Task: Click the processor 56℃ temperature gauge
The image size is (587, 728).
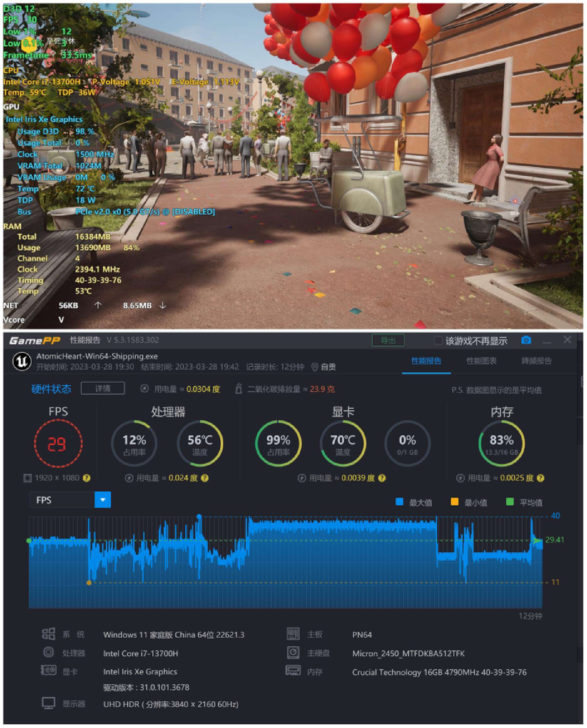Action: pyautogui.click(x=200, y=444)
